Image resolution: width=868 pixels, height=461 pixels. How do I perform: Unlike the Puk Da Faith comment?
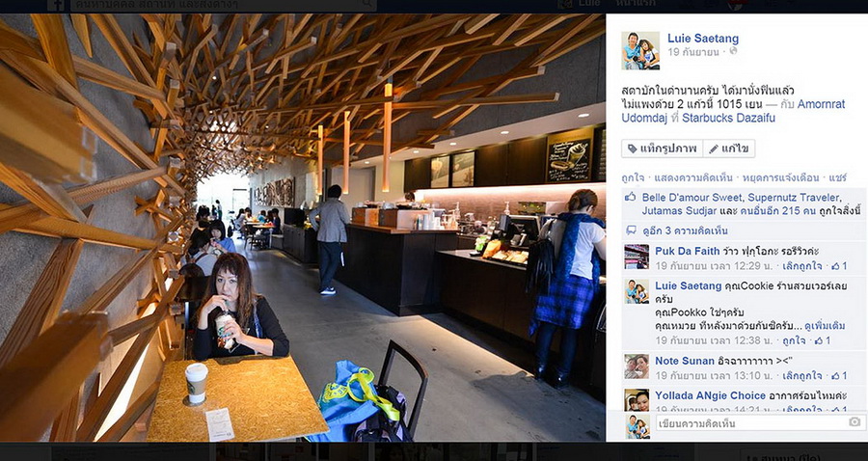point(802,265)
